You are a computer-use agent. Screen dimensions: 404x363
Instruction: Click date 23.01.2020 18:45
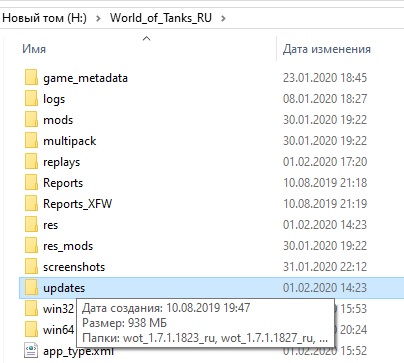(x=325, y=78)
